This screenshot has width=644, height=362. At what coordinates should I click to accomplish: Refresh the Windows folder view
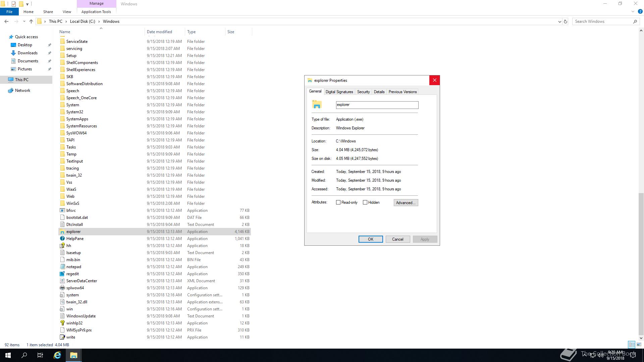pyautogui.click(x=566, y=21)
